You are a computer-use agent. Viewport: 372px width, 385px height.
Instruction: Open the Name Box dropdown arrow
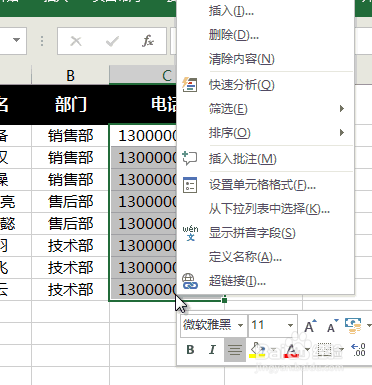click(16, 40)
